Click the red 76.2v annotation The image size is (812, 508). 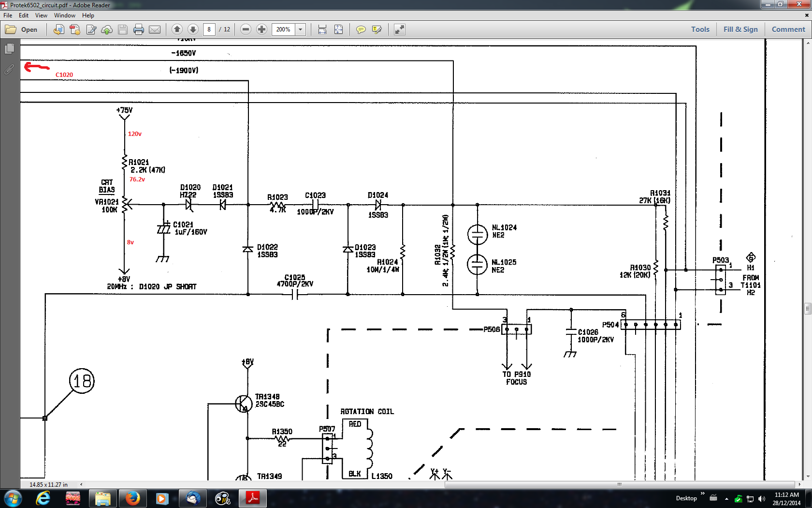coord(137,179)
